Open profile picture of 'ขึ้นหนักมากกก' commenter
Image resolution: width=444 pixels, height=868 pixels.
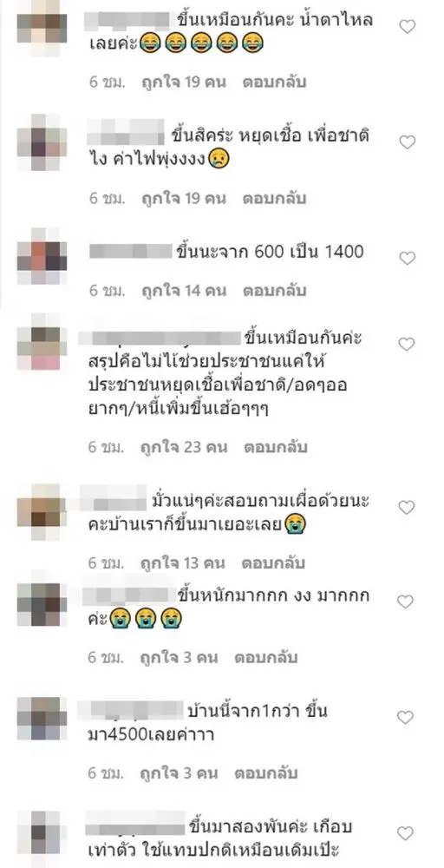coord(42,602)
